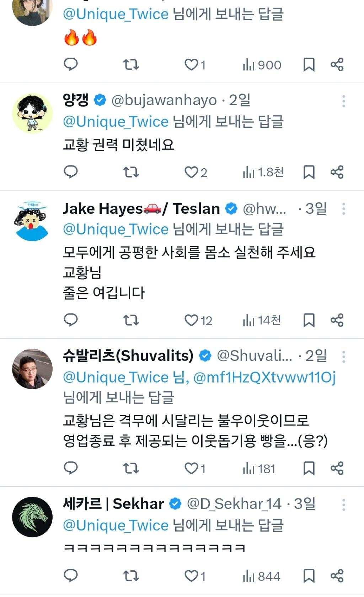The width and height of the screenshot is (364, 597).
Task: View analytics of Jake Hayes' 14천 views
Action: [x=262, y=320]
